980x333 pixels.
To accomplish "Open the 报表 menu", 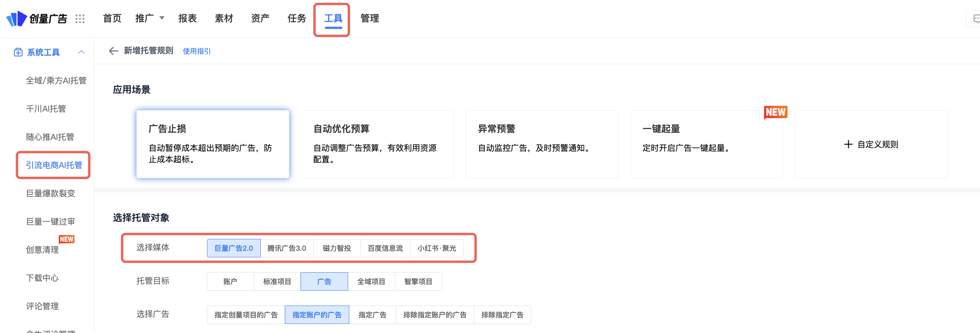I will pyautogui.click(x=187, y=18).
